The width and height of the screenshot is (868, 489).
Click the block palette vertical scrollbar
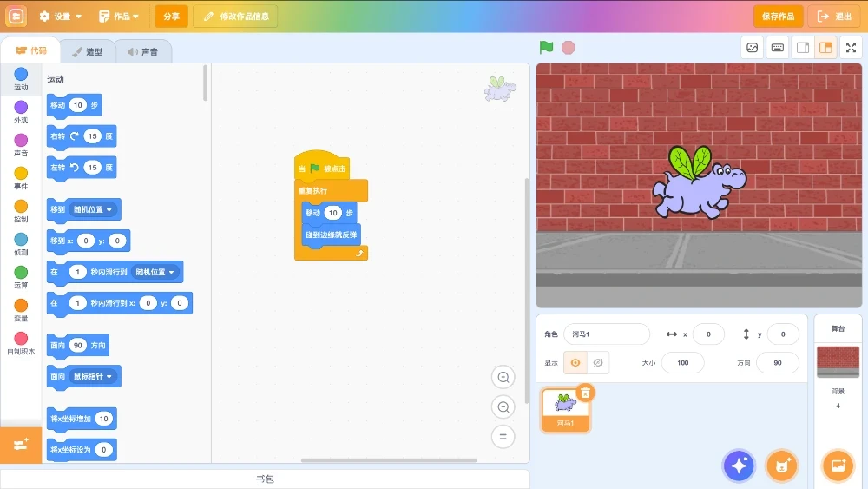[206, 83]
